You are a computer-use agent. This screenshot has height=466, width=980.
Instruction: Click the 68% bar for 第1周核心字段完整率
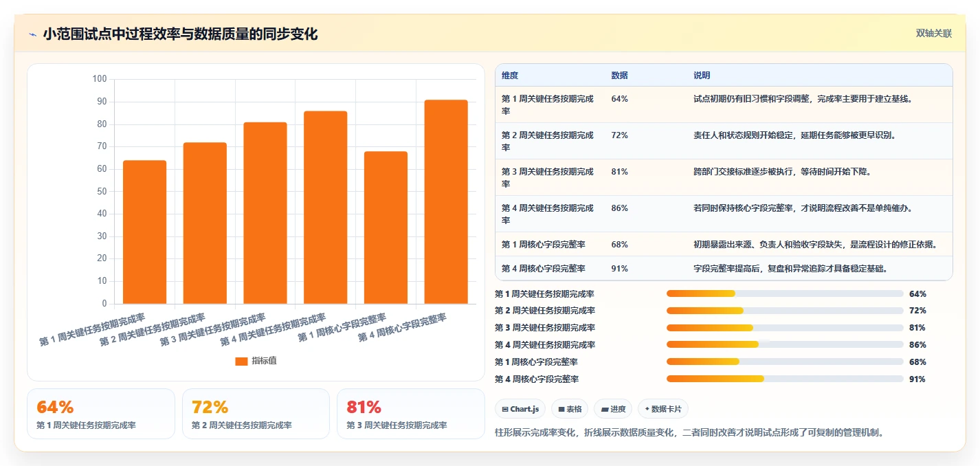click(x=386, y=228)
